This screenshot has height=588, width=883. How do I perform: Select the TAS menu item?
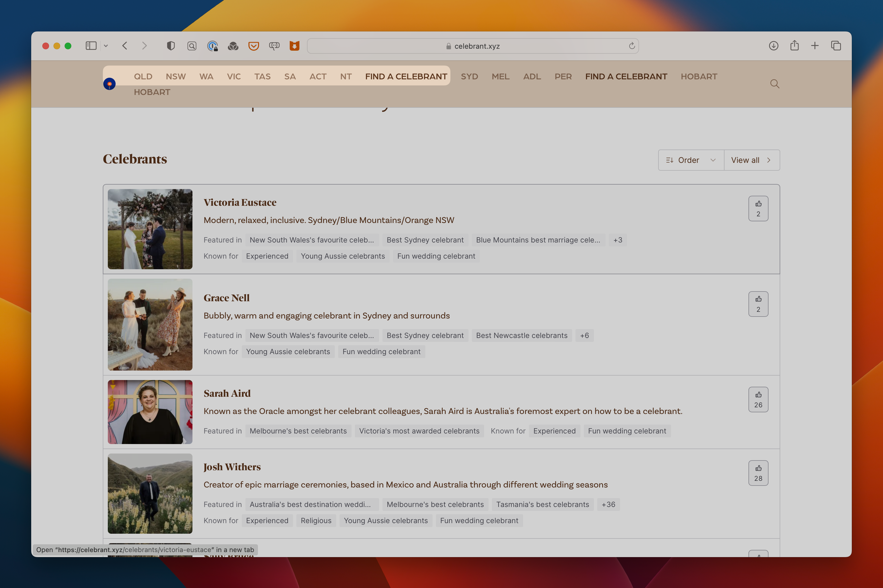[x=262, y=77]
